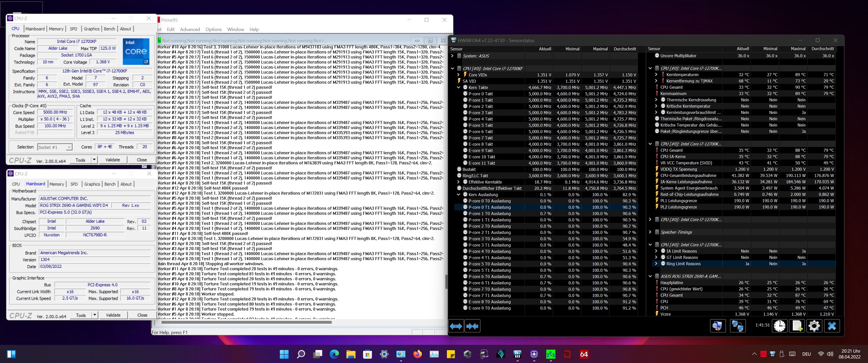Open taskbar Search magnifier
Viewport: 868px width, 363px height.
[x=301, y=354]
